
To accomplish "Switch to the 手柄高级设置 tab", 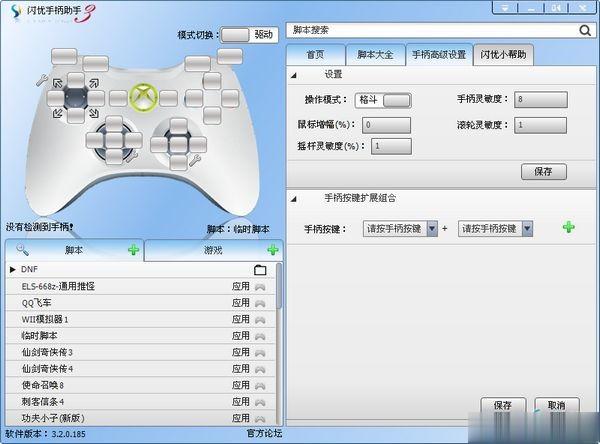I will [439, 55].
